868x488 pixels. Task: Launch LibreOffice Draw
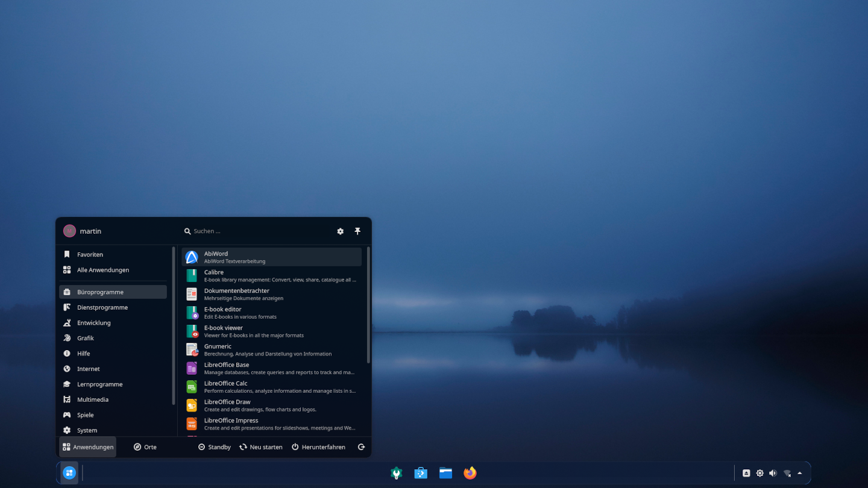point(271,405)
